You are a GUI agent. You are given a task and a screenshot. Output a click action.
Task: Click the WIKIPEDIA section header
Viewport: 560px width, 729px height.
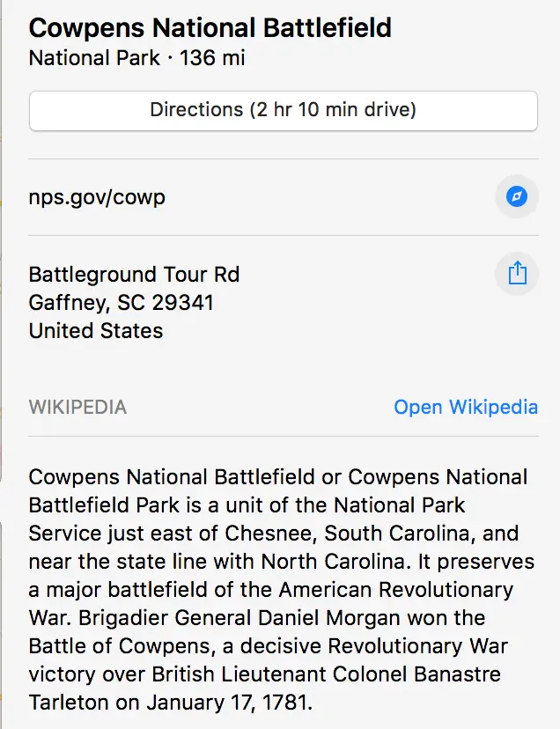(77, 408)
